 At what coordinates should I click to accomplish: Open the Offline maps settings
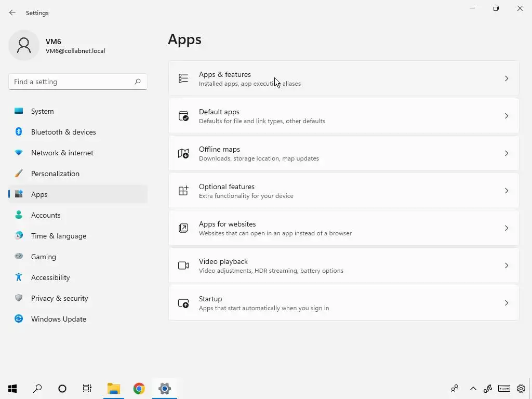point(343,153)
